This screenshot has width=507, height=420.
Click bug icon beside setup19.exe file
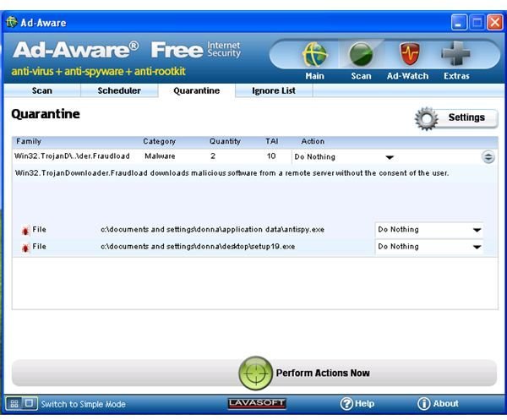[x=25, y=248]
